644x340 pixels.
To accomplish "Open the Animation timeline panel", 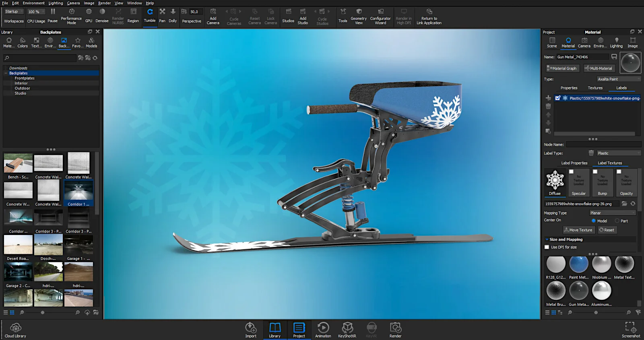I will (323, 330).
